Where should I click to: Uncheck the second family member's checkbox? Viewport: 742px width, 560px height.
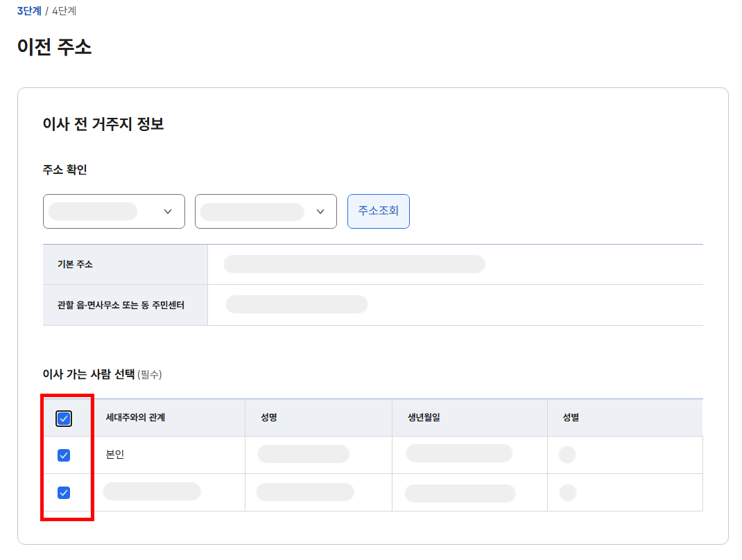(x=63, y=493)
